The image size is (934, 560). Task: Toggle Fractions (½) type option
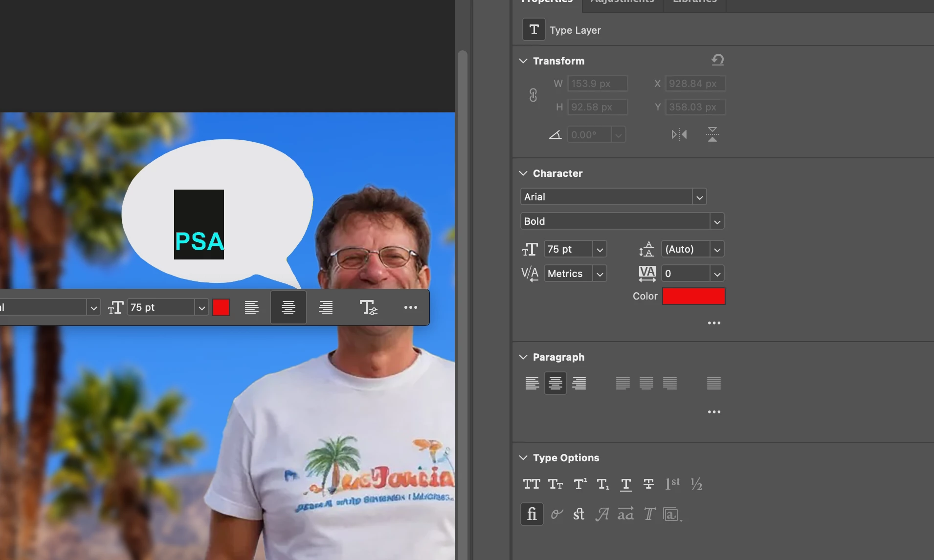(696, 484)
